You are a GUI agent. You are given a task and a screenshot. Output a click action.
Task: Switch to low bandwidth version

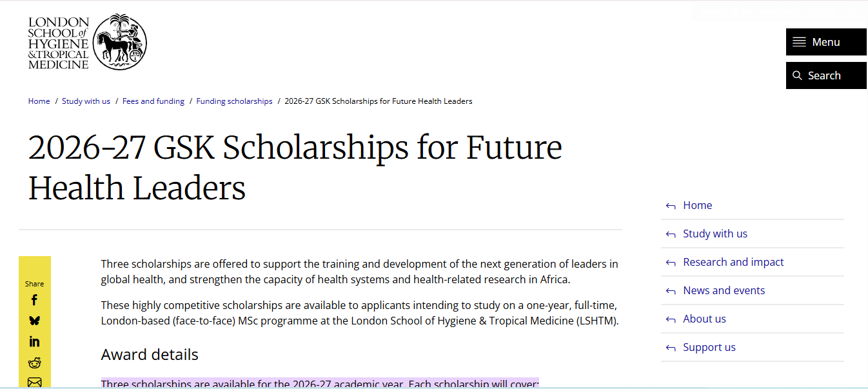[767, 11]
